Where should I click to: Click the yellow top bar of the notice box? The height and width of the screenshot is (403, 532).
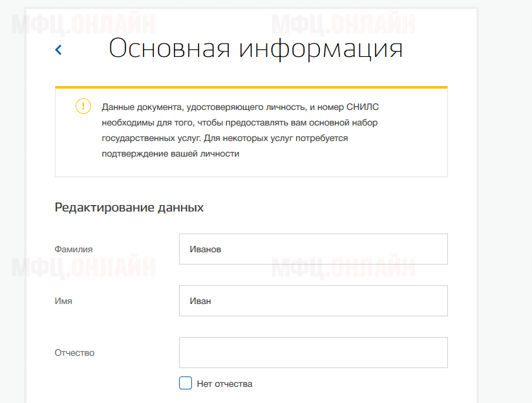click(251, 87)
